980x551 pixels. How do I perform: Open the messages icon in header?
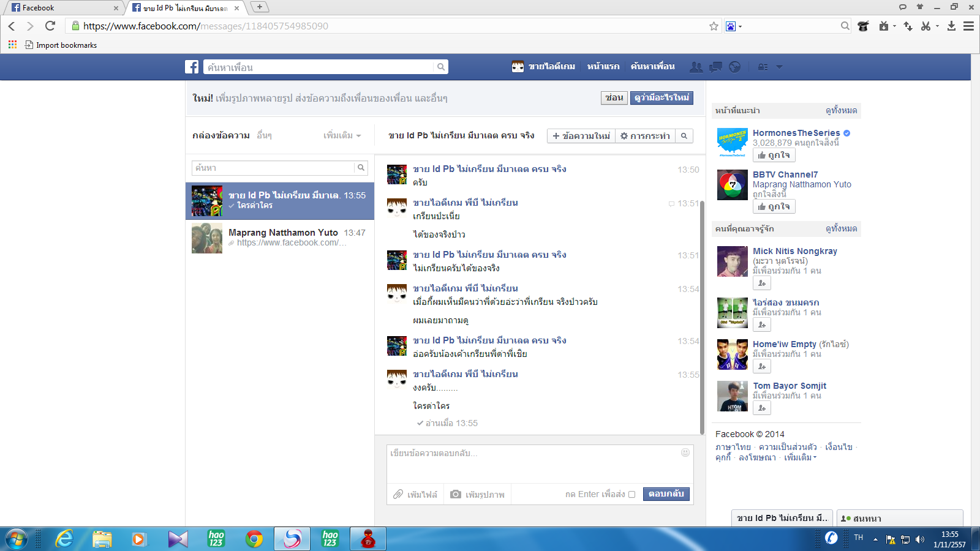pos(715,67)
